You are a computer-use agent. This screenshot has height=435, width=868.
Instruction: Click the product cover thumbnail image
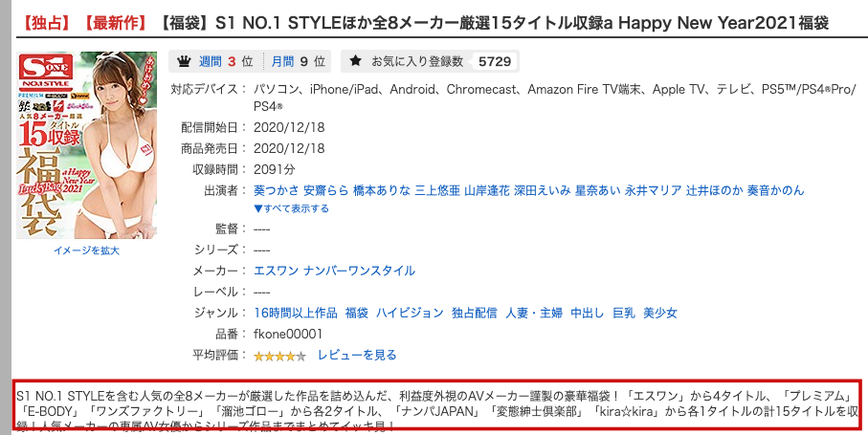[x=86, y=145]
